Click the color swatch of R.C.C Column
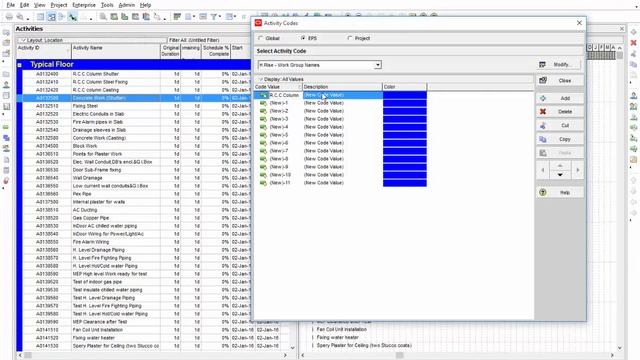 tap(405, 95)
